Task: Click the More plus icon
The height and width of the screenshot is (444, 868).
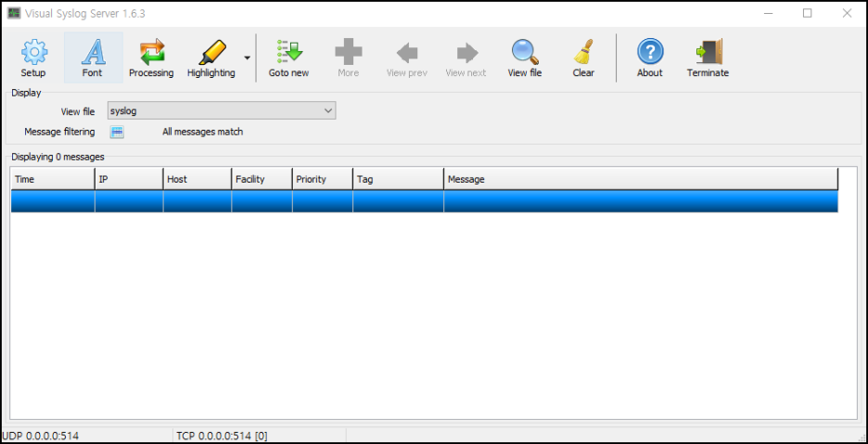Action: [348, 52]
